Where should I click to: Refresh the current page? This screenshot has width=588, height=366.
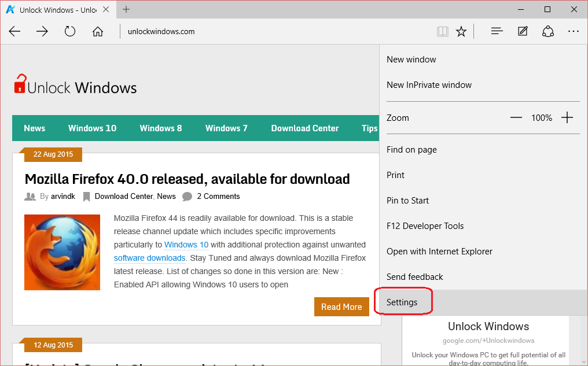tap(70, 31)
